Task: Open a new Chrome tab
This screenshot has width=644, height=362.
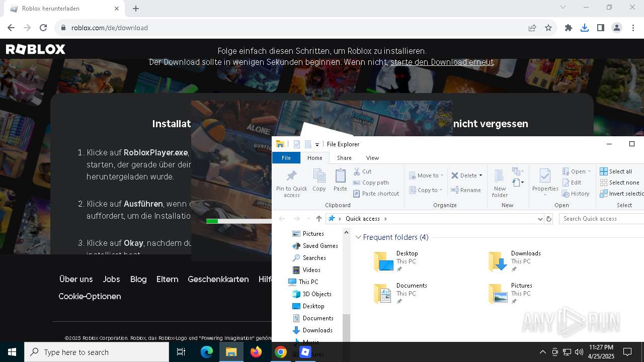Action: click(x=136, y=9)
